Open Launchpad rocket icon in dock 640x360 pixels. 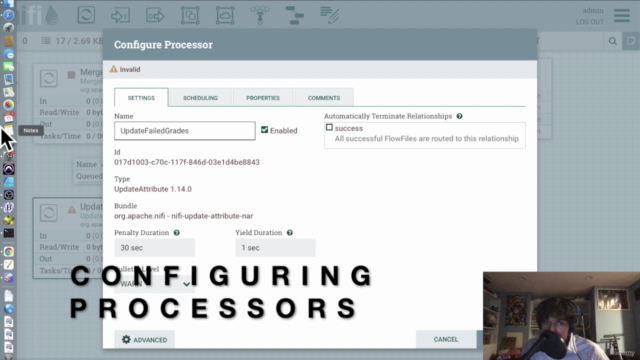(9, 28)
